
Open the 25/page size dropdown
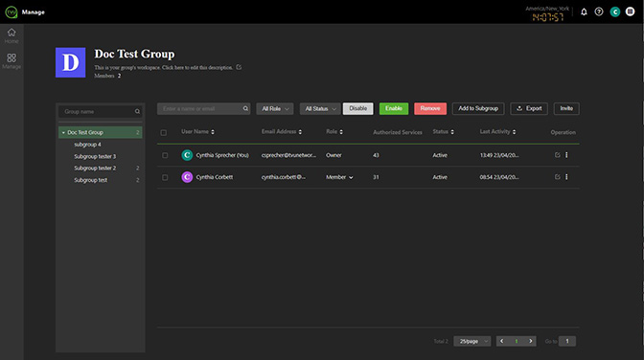pos(471,341)
